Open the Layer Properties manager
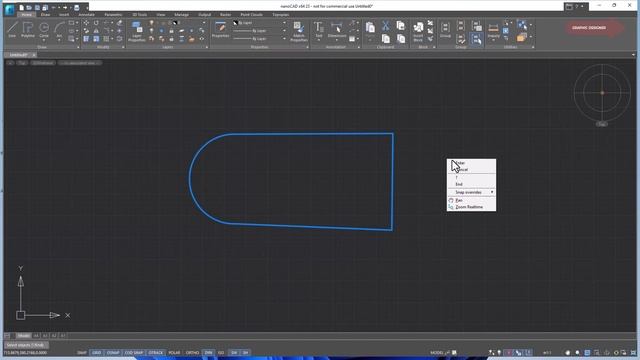This screenshot has height=360, width=640. click(x=137, y=31)
